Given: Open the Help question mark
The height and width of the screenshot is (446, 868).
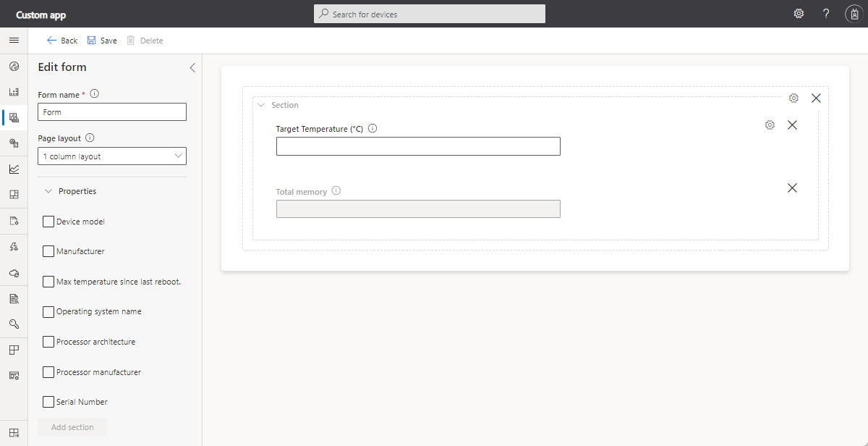Looking at the screenshot, I should pyautogui.click(x=826, y=14).
